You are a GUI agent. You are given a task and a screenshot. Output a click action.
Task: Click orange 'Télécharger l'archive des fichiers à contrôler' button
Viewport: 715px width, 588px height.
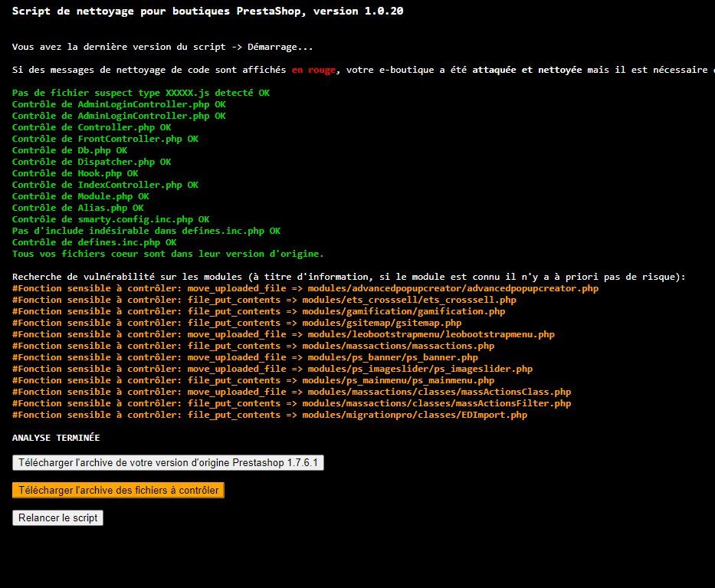(x=118, y=491)
